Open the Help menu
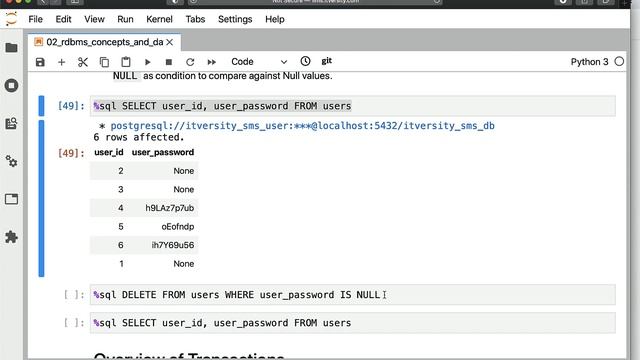Viewport: 640px width, 360px height. pyautogui.click(x=275, y=19)
